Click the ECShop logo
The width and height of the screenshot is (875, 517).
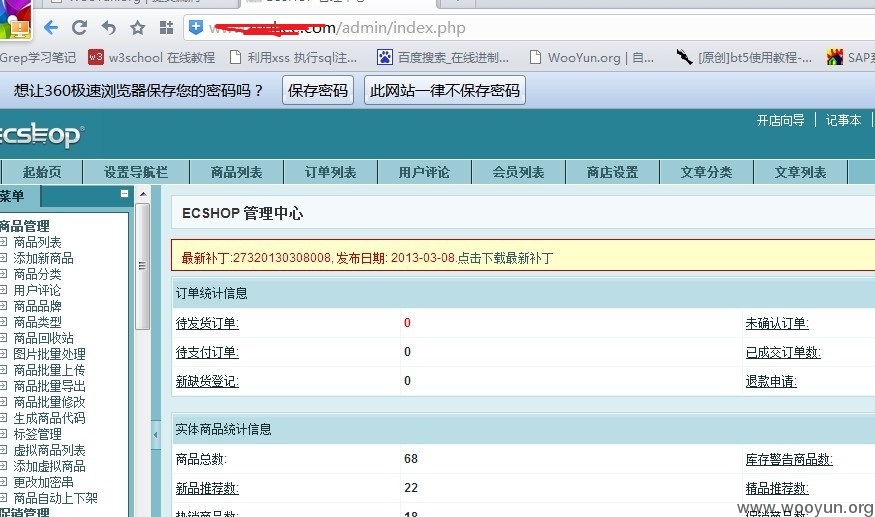pos(42,135)
